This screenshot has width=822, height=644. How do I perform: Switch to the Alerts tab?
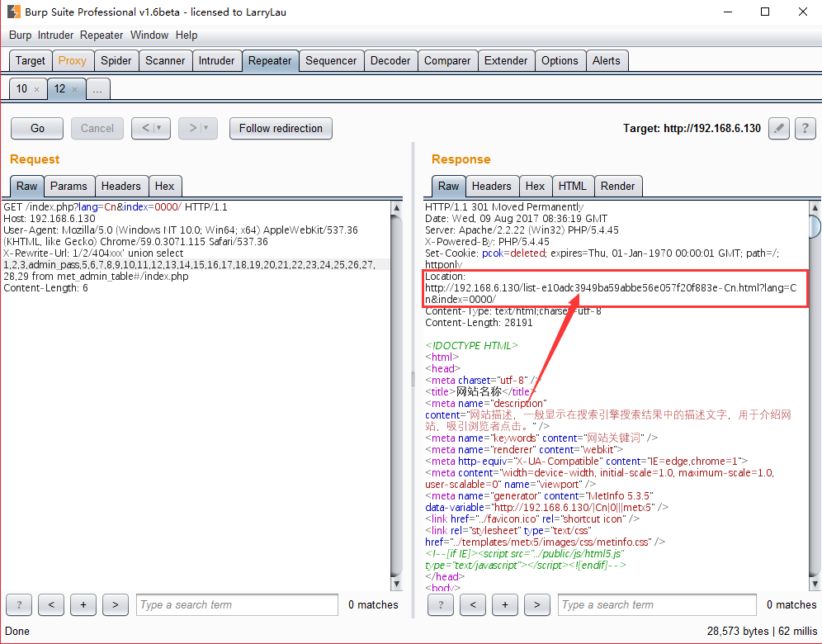[607, 61]
